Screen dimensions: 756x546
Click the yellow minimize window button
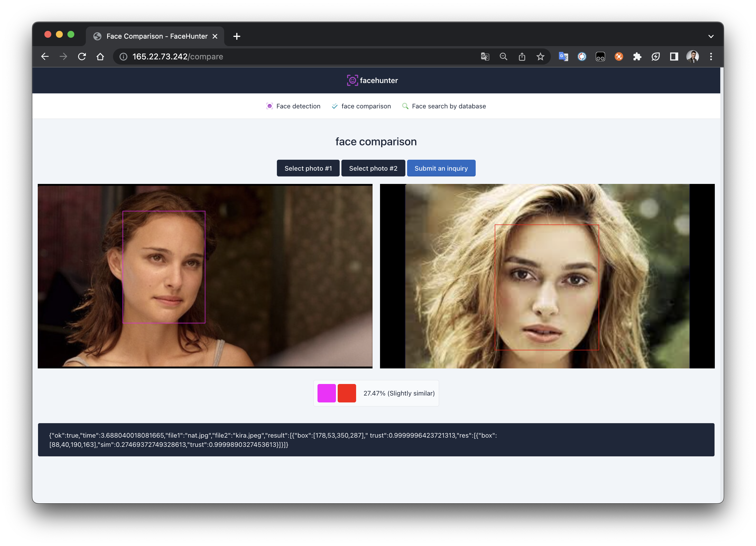[x=59, y=34]
